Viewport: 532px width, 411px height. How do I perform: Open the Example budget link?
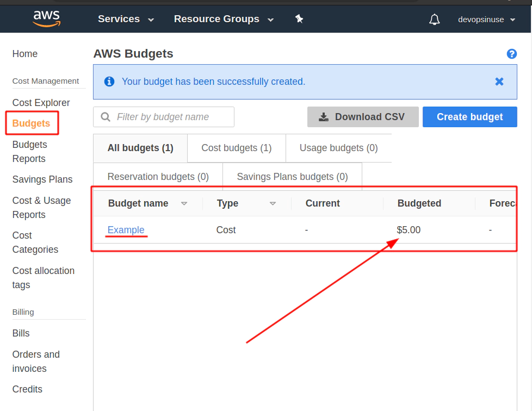[126, 230]
